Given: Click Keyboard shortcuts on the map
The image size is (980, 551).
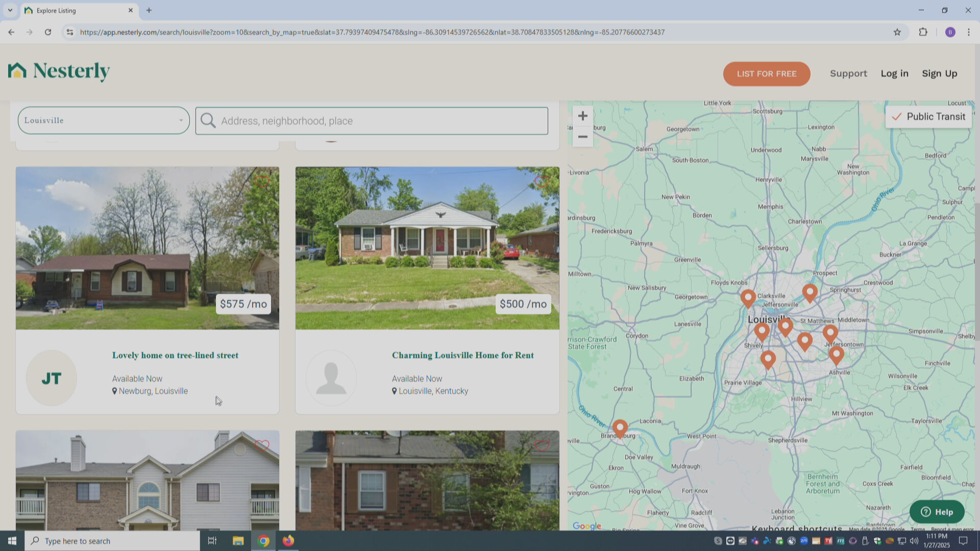Looking at the screenshot, I should [796, 528].
